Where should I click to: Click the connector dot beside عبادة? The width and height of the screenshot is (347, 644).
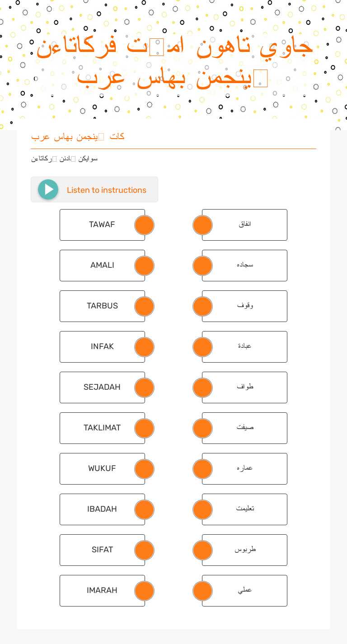[x=202, y=347]
